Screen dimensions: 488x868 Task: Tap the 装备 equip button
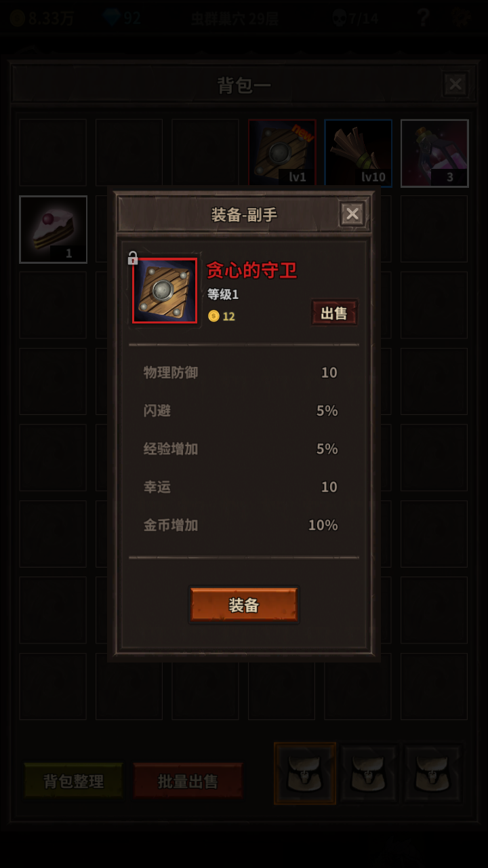click(244, 605)
